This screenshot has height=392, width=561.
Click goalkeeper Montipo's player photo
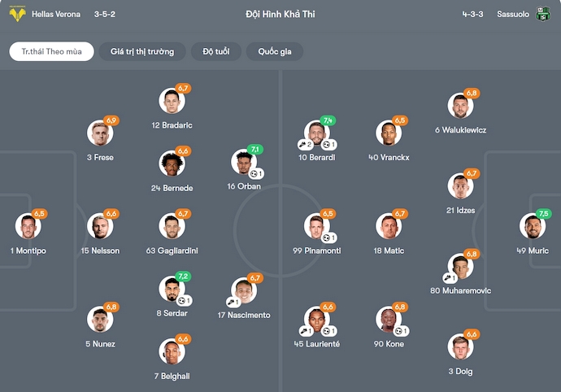[28, 227]
